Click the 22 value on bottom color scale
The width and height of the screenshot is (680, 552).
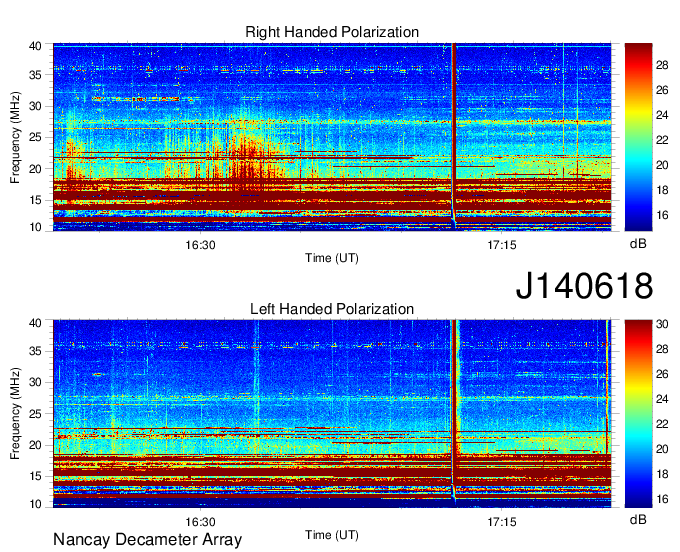tap(662, 424)
